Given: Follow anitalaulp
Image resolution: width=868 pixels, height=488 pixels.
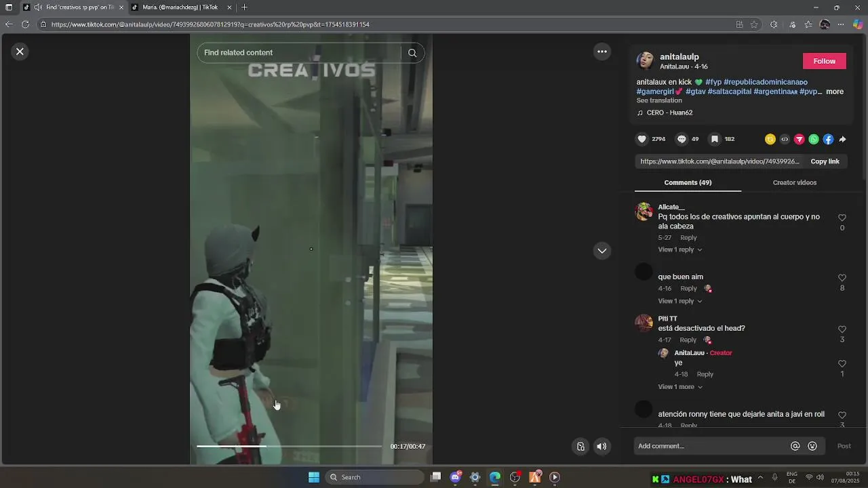Looking at the screenshot, I should pyautogui.click(x=825, y=61).
